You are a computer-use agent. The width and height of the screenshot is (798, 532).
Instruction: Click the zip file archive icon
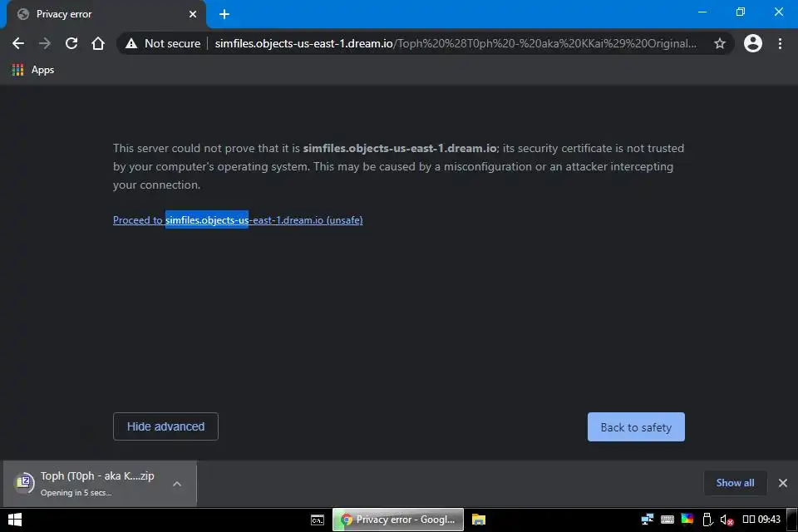pos(23,481)
